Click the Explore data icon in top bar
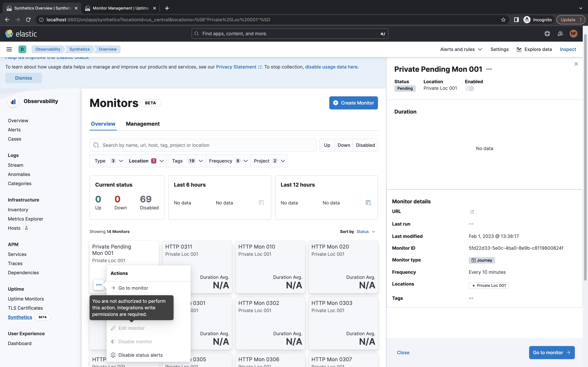The width and height of the screenshot is (588, 367). pos(519,49)
